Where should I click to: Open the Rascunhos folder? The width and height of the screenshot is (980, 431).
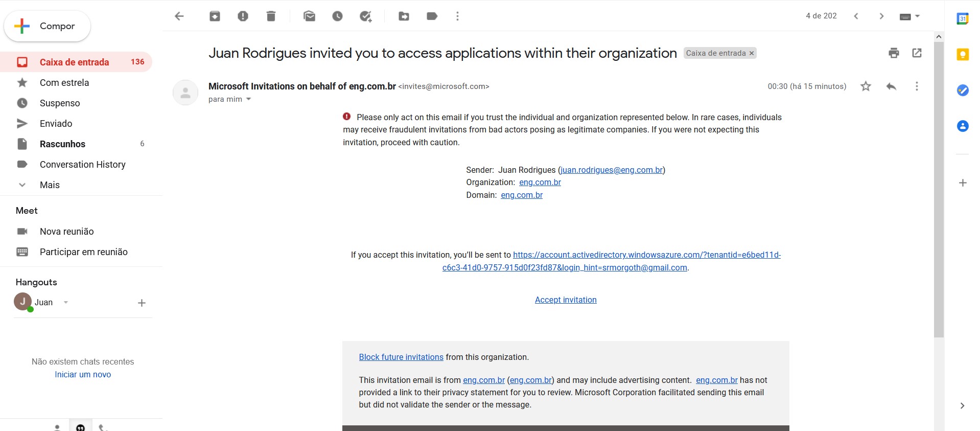pyautogui.click(x=76, y=144)
